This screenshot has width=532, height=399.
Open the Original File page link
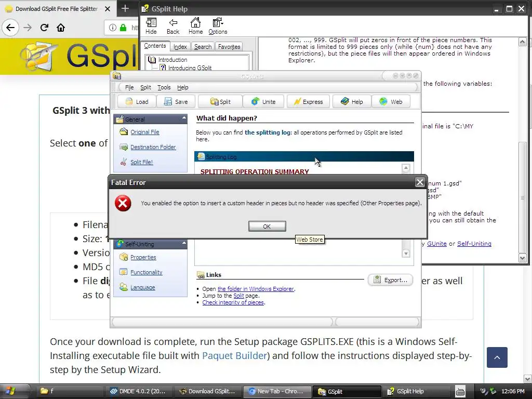point(145,132)
